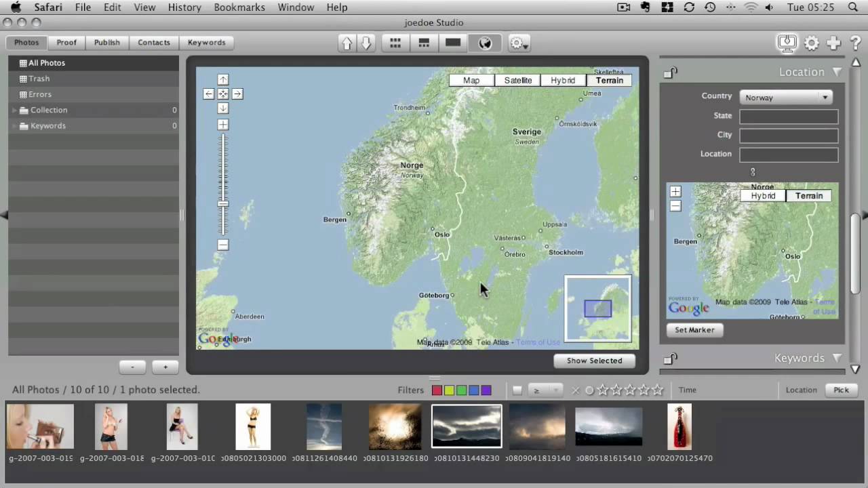Click the Pick location button
Image resolution: width=868 pixels, height=488 pixels.
coord(841,390)
